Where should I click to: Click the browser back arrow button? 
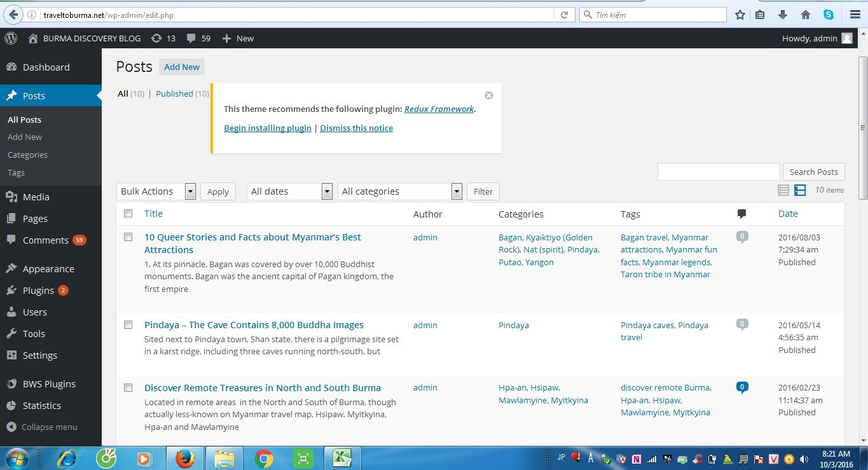[x=13, y=15]
